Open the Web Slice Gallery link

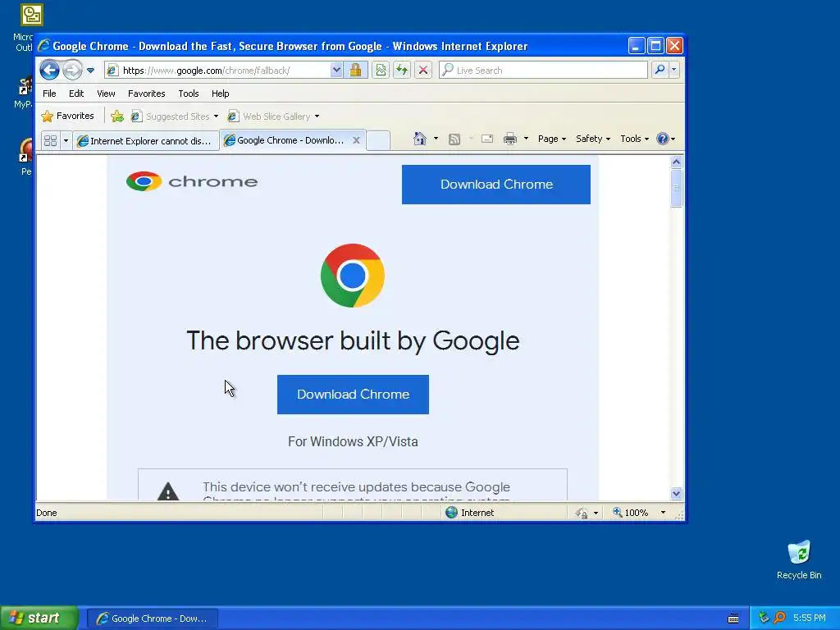(269, 116)
